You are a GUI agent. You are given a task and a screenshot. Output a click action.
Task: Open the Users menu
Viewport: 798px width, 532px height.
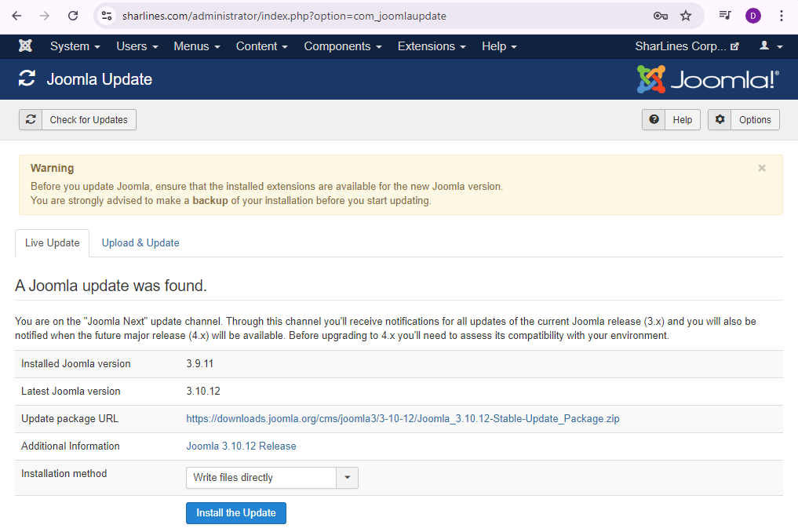click(137, 46)
